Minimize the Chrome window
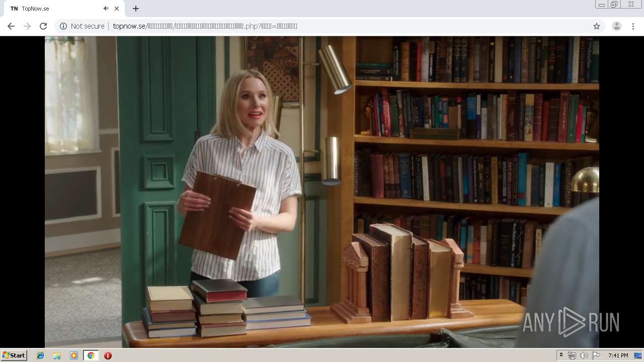Viewport: 644px width, 362px height. (x=601, y=5)
